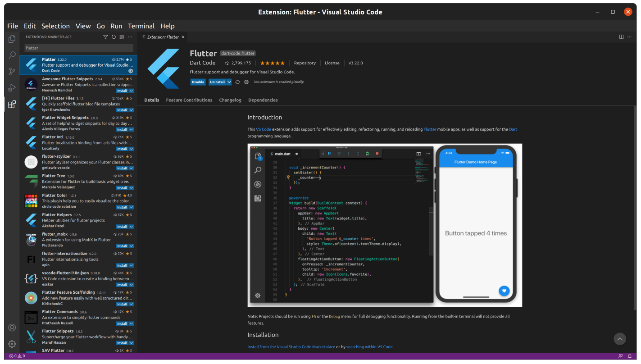
Task: Open the Selection menu
Action: pos(55,26)
